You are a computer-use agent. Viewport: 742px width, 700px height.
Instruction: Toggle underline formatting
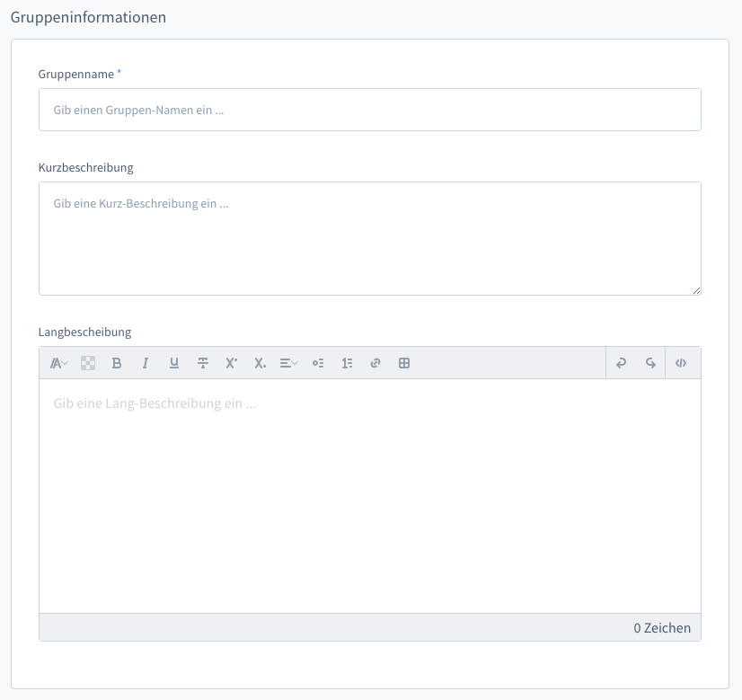174,363
